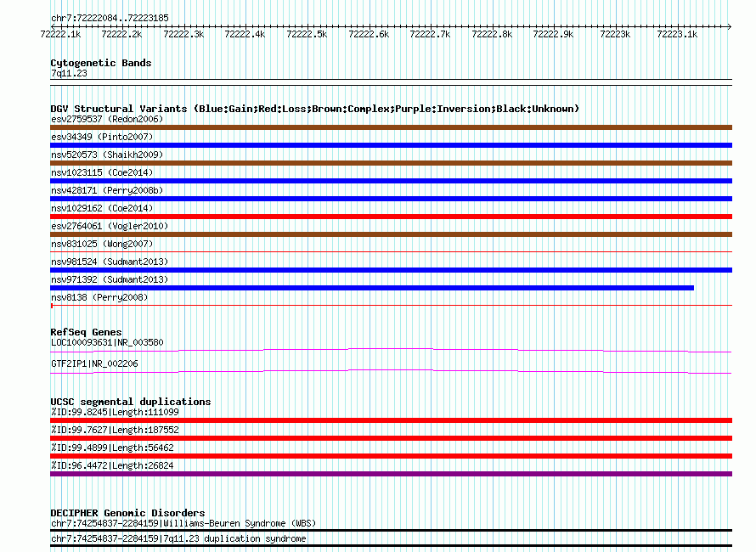
Task: Click the %ID:99.7627|Length:187552 duplication label
Action: [115, 430]
